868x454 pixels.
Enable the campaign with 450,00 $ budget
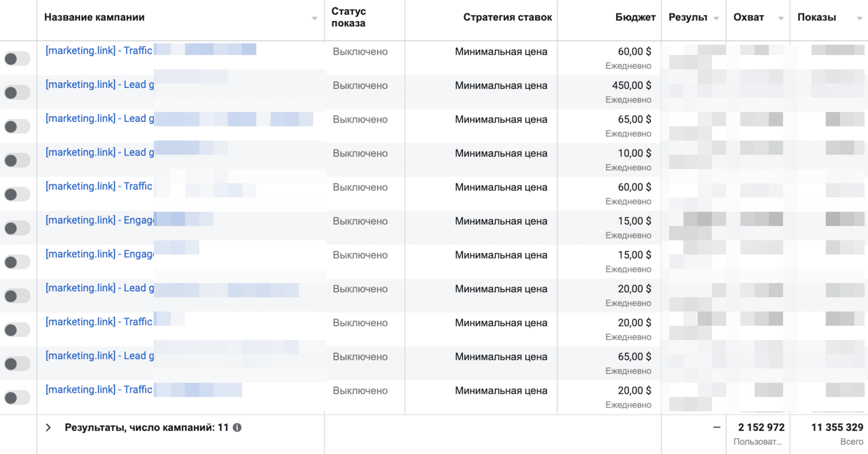tap(17, 93)
